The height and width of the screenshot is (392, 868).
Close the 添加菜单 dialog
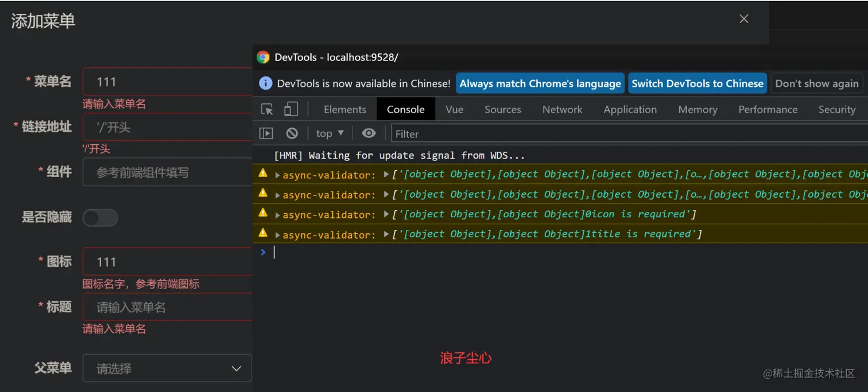(x=744, y=19)
